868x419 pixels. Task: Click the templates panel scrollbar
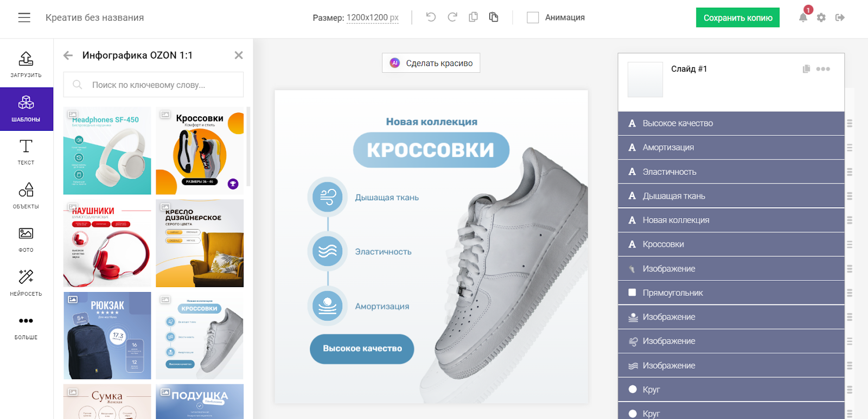248,147
